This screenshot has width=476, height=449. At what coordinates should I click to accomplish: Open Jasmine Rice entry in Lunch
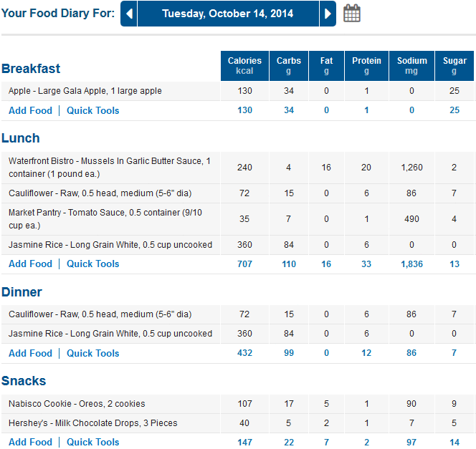110,245
